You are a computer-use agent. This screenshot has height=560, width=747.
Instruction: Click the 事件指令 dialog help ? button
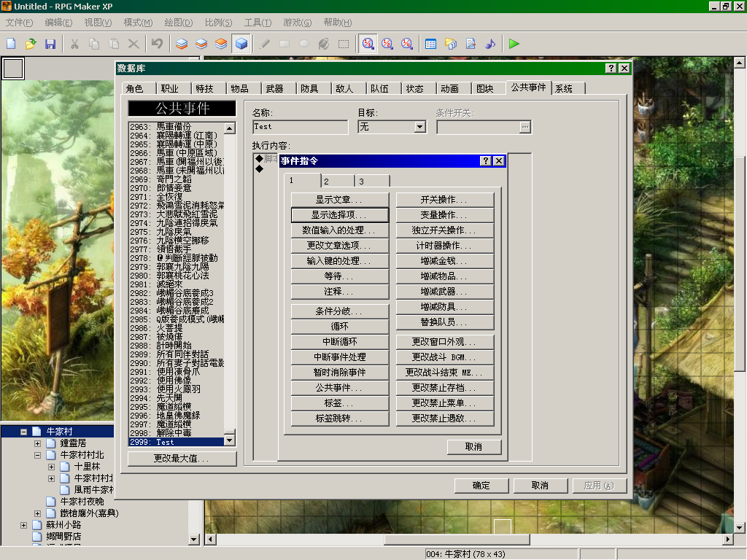[x=485, y=161]
